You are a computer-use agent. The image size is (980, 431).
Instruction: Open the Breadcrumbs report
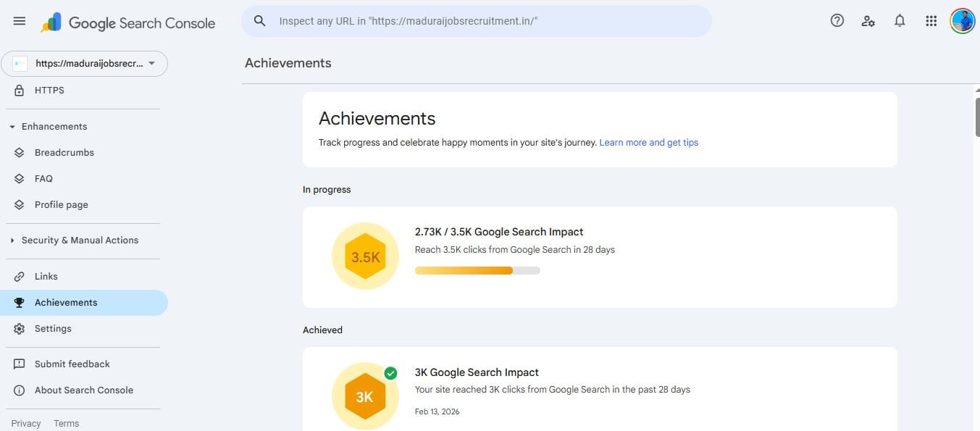pos(64,153)
